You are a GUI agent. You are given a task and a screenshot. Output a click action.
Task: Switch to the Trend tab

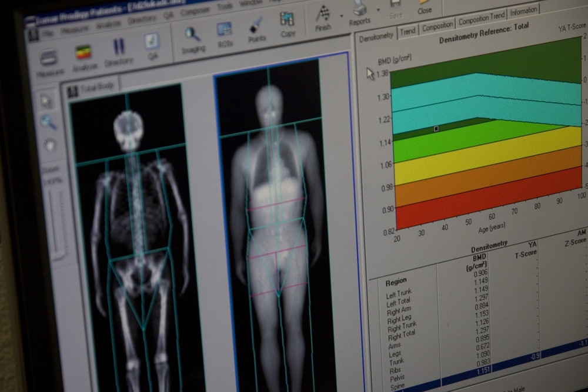tap(407, 31)
